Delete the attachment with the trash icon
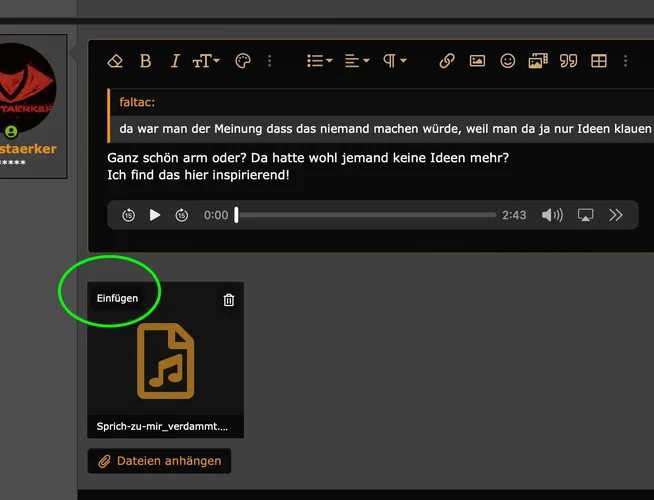Image resolution: width=654 pixels, height=500 pixels. pos(229,300)
